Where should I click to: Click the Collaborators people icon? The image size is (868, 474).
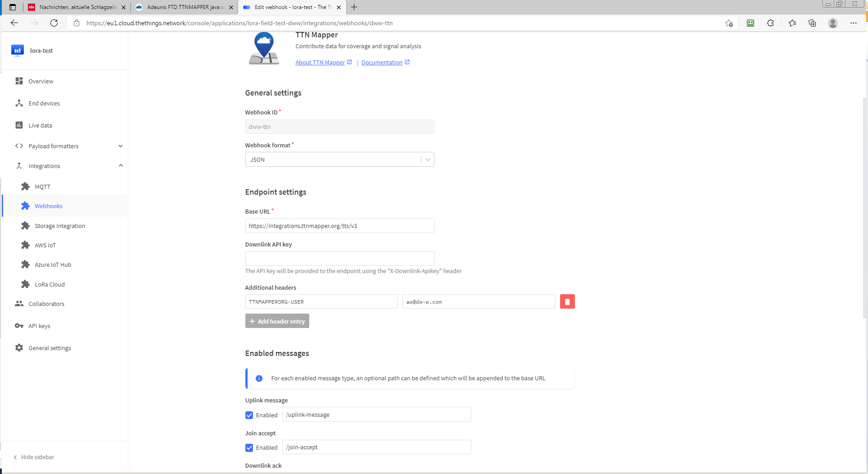click(19, 303)
